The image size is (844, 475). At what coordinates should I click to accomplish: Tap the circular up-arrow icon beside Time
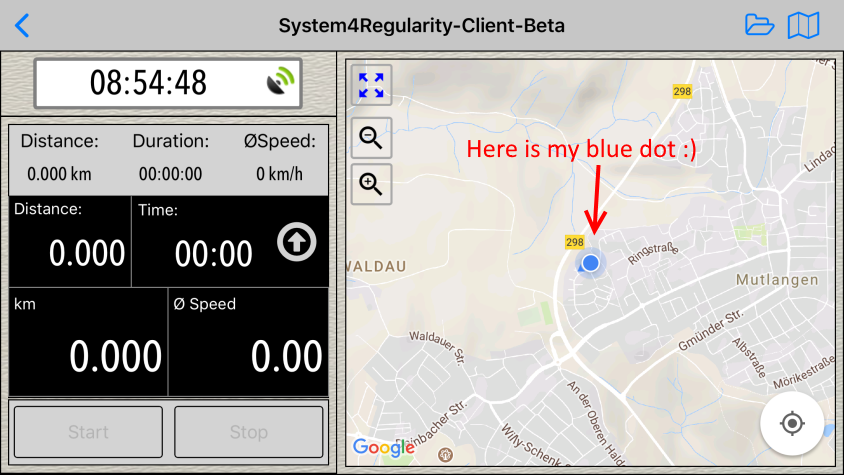pos(297,242)
